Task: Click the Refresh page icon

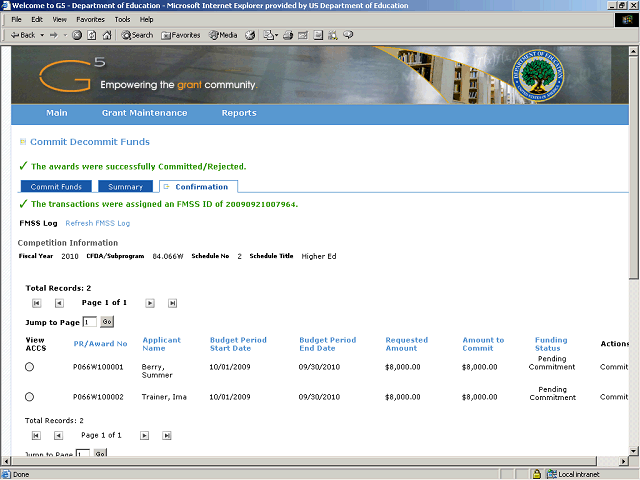Action: [92, 35]
